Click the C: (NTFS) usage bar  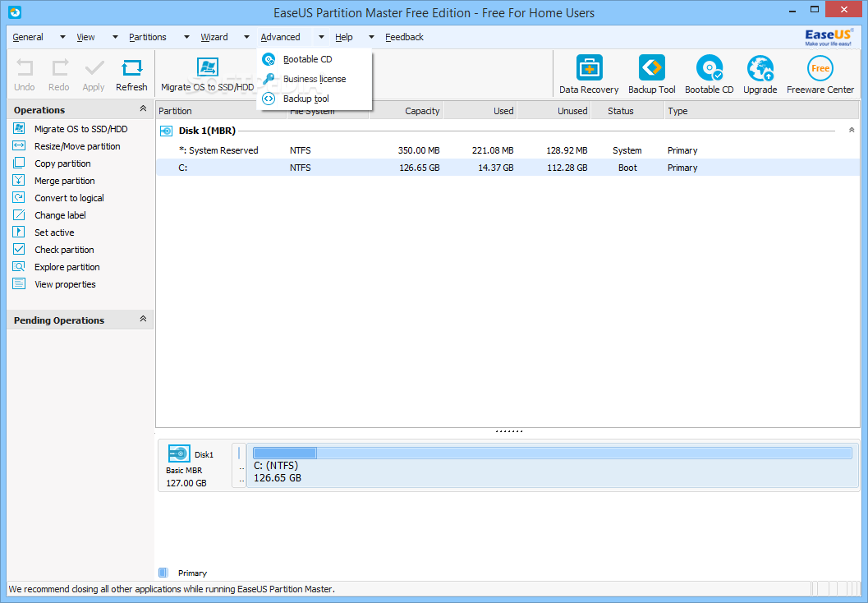coord(552,453)
